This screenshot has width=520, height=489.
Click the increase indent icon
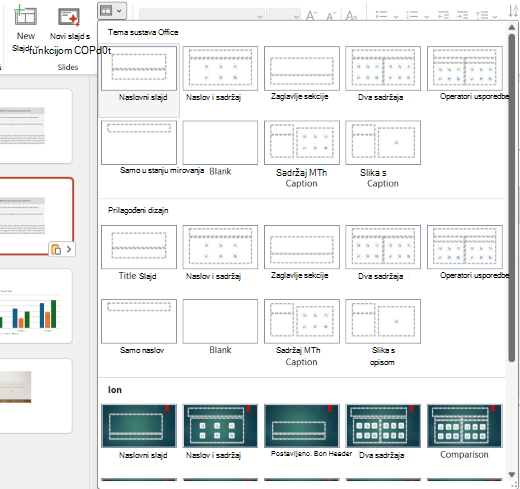point(462,15)
